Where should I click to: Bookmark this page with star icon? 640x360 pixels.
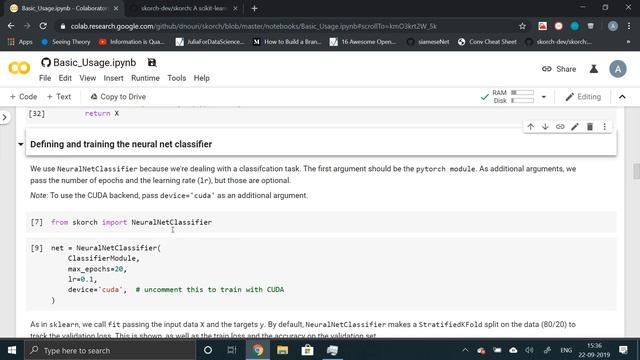click(x=522, y=26)
